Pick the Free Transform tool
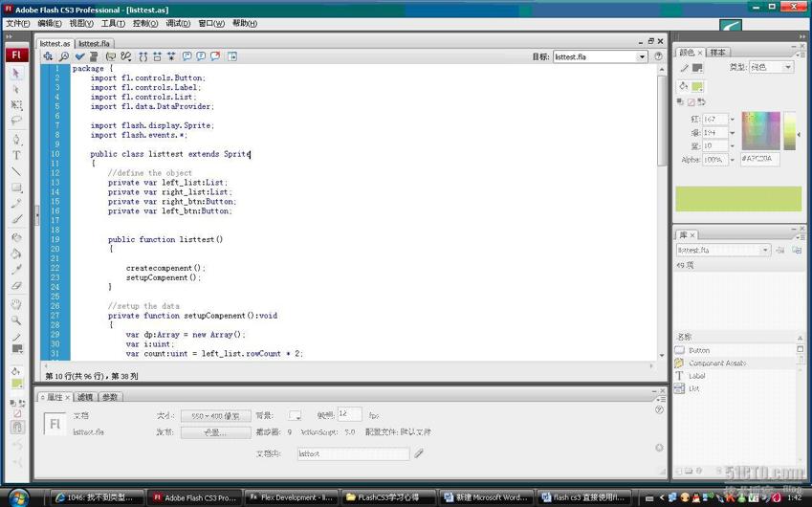This screenshot has height=507, width=812. tap(16, 105)
